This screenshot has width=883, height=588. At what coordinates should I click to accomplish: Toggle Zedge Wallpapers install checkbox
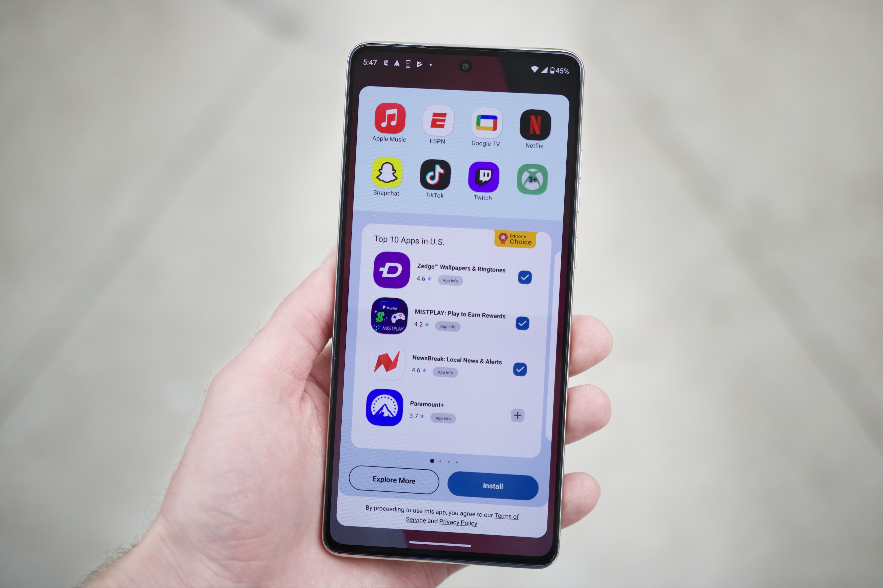tap(526, 277)
